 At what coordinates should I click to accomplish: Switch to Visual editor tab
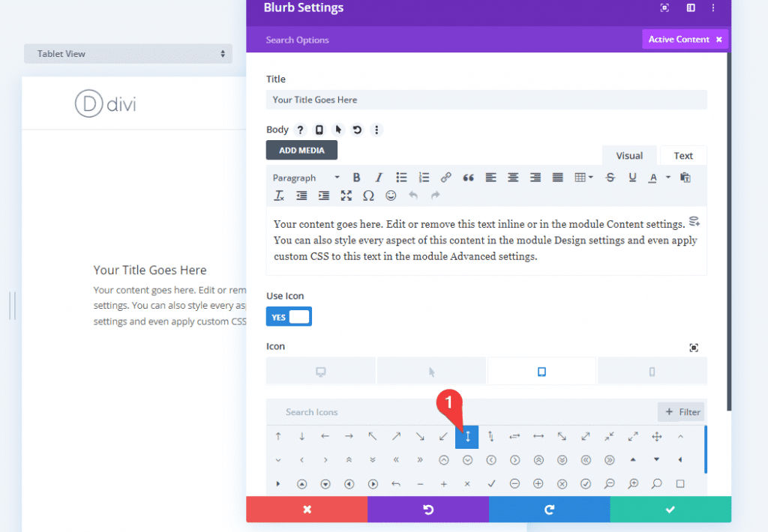[629, 156]
